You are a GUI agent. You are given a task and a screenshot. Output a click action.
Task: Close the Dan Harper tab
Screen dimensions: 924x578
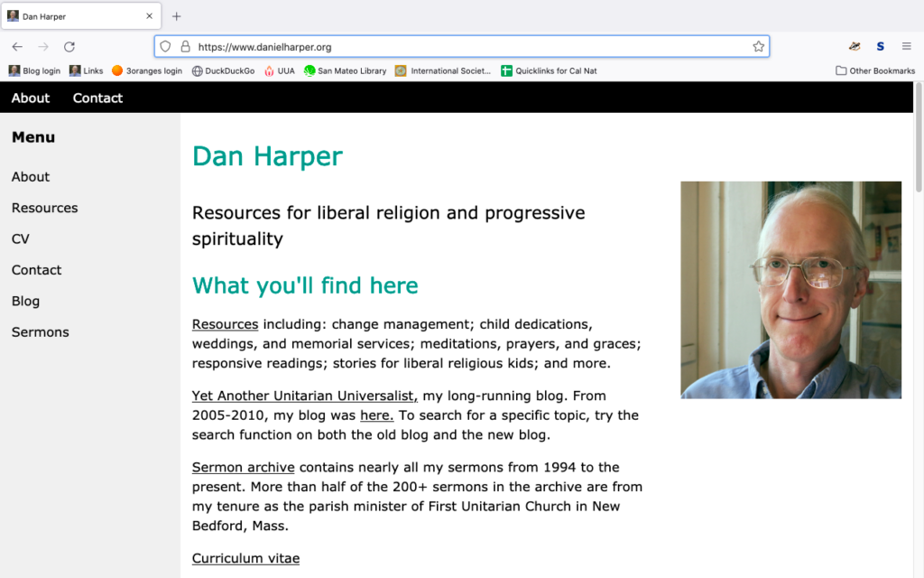150,16
